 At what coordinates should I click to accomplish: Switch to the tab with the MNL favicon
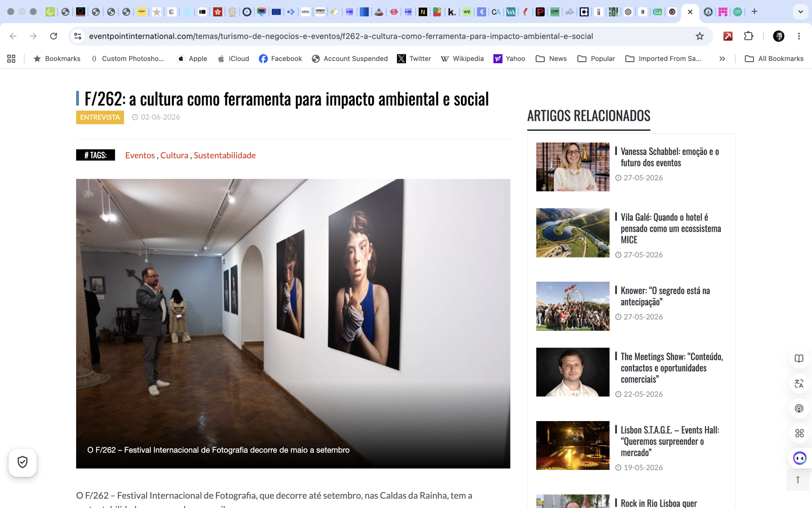coord(305,12)
